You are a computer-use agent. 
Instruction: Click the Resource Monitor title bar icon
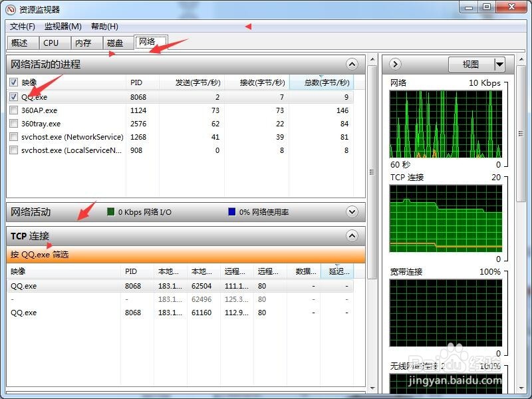point(11,9)
